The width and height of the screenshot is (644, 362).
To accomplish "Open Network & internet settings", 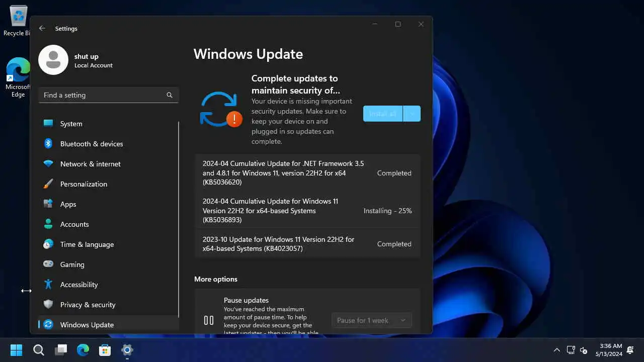I will coord(108,164).
